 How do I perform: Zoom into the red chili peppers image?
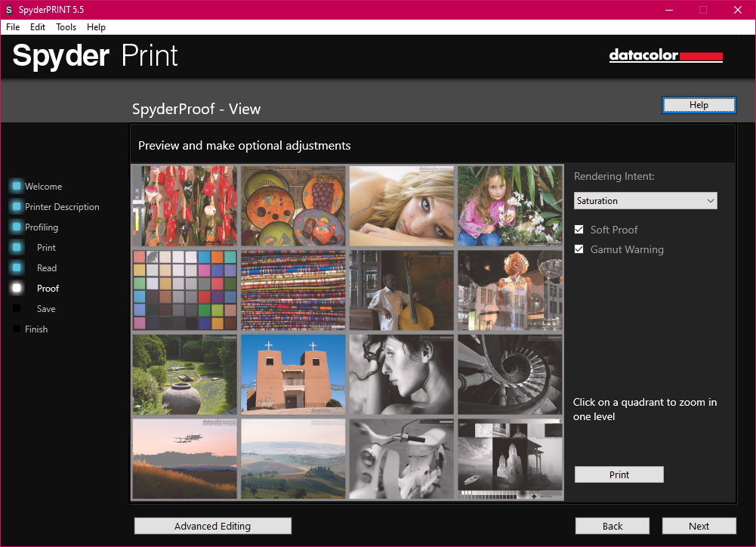pyautogui.click(x=185, y=206)
